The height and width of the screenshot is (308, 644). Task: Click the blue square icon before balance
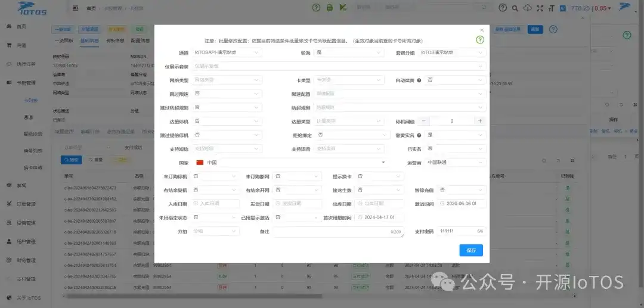[x=563, y=8]
